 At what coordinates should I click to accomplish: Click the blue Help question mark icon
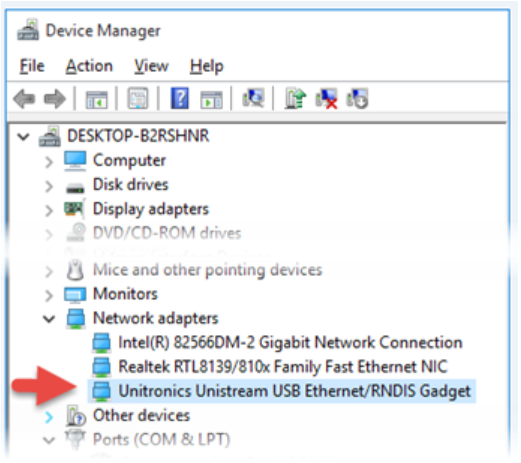[179, 98]
